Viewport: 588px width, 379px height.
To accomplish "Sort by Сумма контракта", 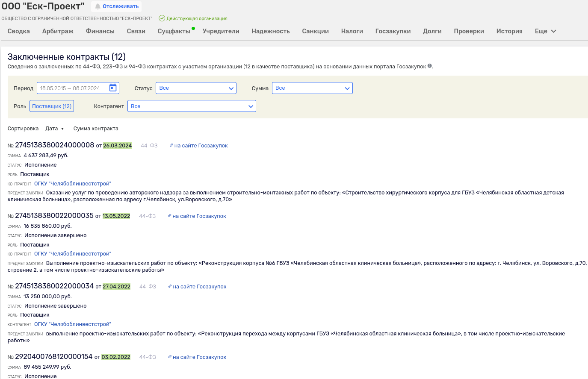I will coord(96,129).
